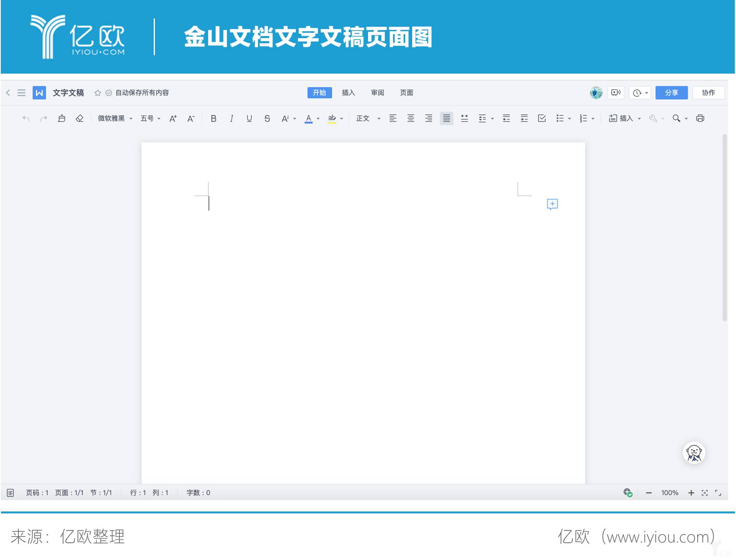Toggle strikethrough formatting

267,118
